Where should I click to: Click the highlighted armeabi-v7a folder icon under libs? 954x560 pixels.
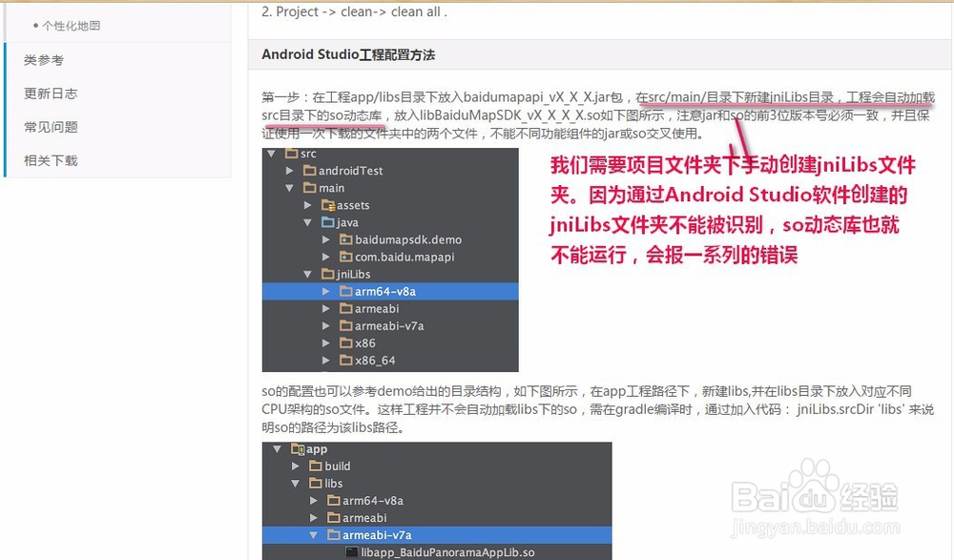coord(333,535)
